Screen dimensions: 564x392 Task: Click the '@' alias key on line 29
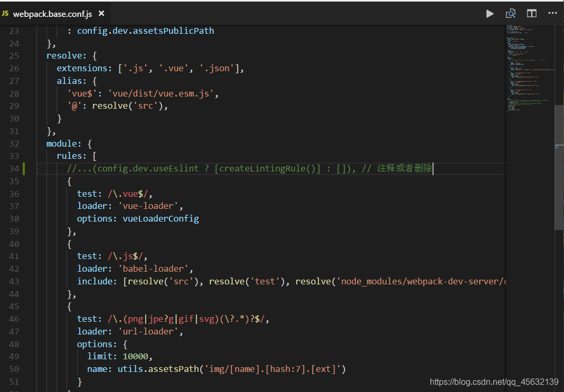point(74,106)
